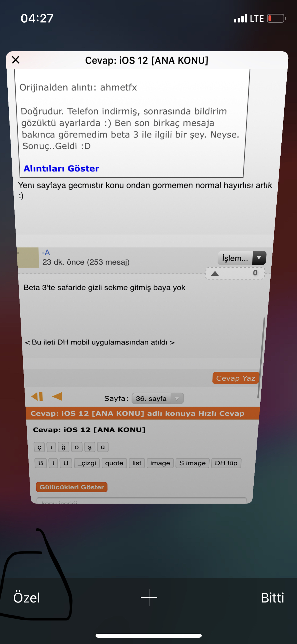This screenshot has height=644, width=297.
Task: Tap the user avatar beside -A
Action: (x=28, y=257)
